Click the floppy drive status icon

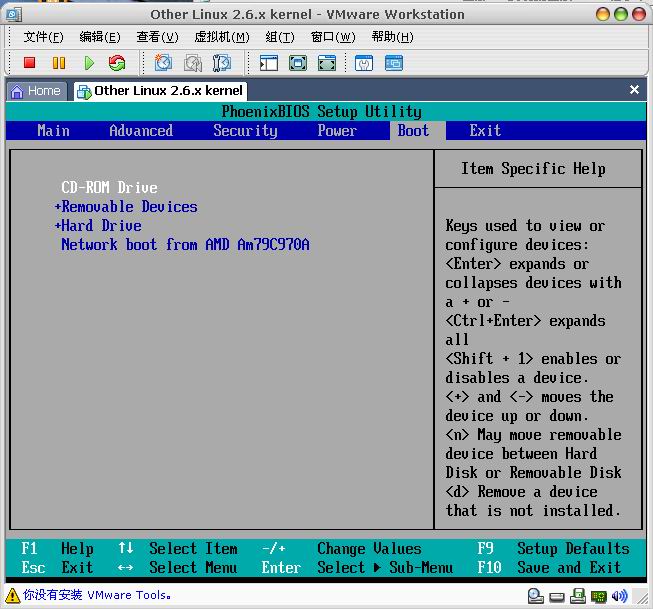pos(578,596)
